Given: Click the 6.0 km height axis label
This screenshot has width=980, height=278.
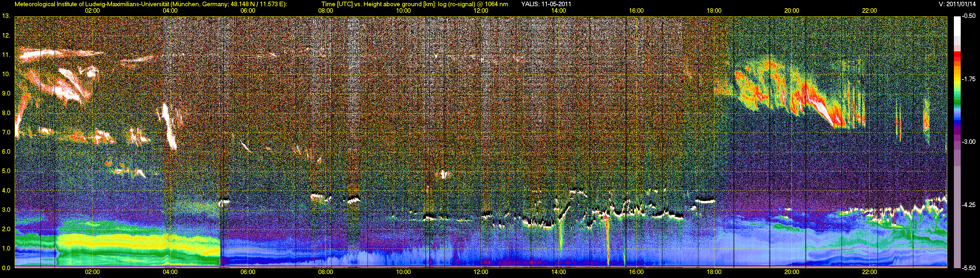Looking at the screenshot, I should 6,151.
